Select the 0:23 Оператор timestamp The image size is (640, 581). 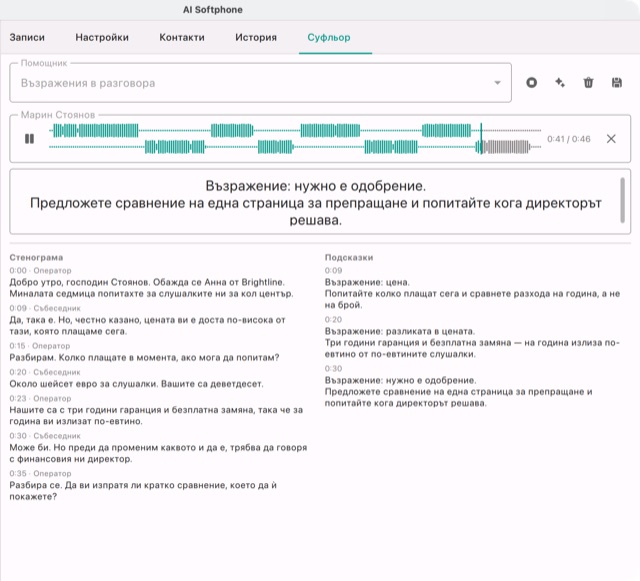click(x=40, y=398)
